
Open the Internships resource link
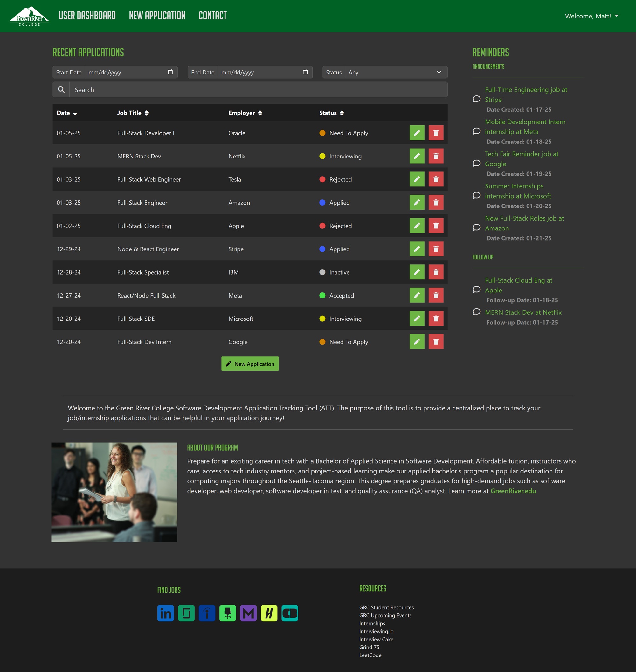pos(372,624)
